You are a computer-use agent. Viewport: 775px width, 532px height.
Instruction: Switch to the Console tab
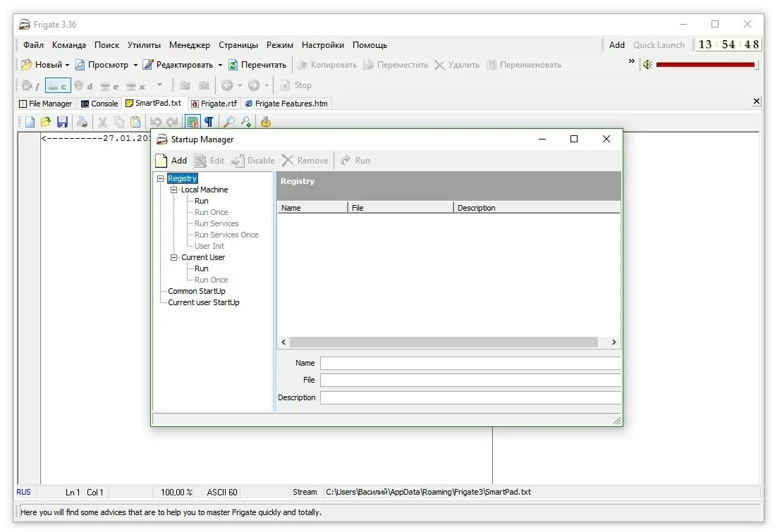pos(99,104)
